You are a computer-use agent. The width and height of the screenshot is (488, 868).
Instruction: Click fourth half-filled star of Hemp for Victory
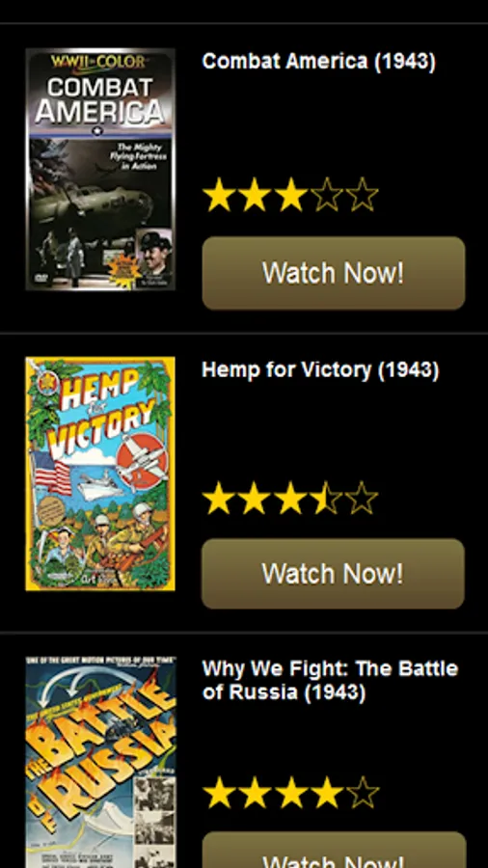326,498
